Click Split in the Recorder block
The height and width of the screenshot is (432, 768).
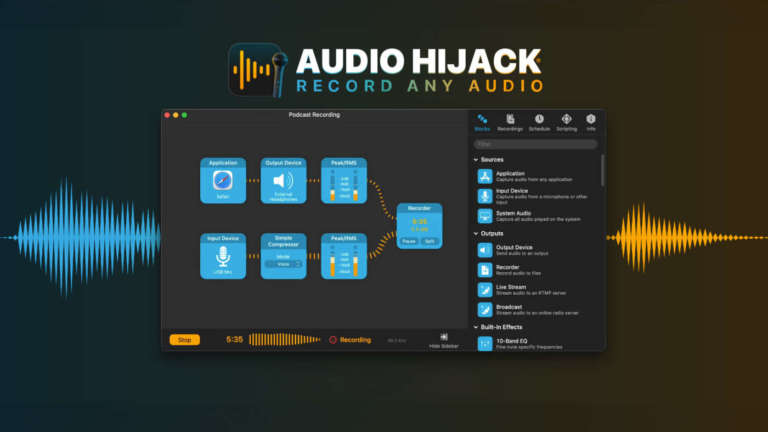tap(430, 241)
